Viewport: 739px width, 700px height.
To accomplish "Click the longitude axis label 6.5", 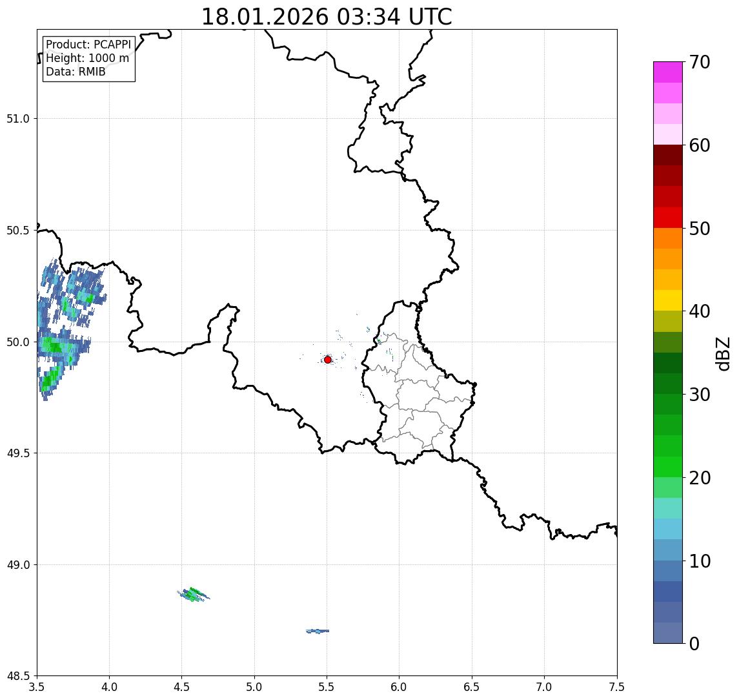I will point(472,687).
